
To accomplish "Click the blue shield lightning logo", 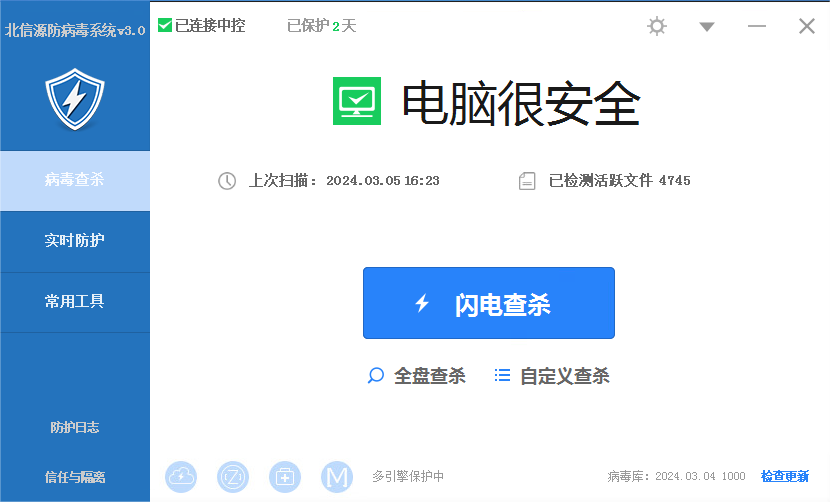I will (x=74, y=99).
